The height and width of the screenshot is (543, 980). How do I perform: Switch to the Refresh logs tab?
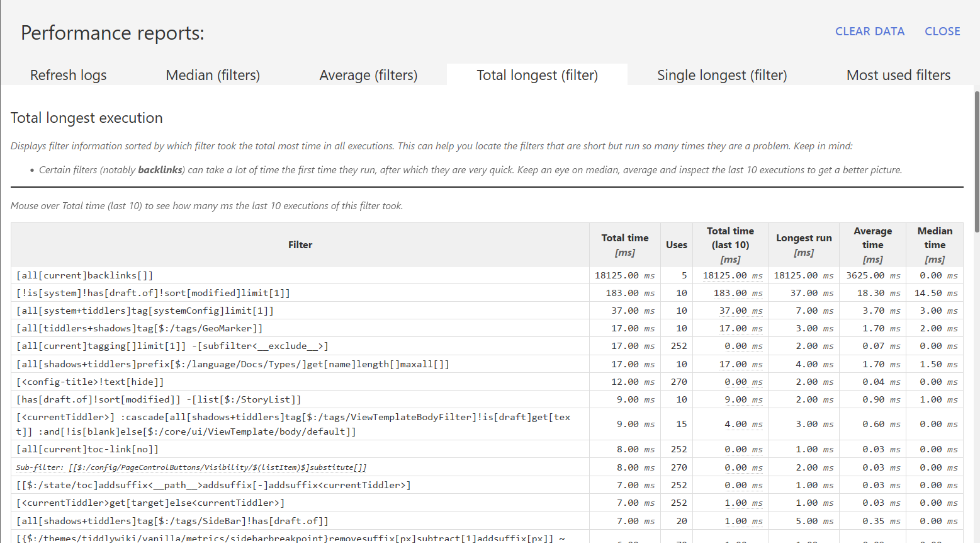(68, 75)
